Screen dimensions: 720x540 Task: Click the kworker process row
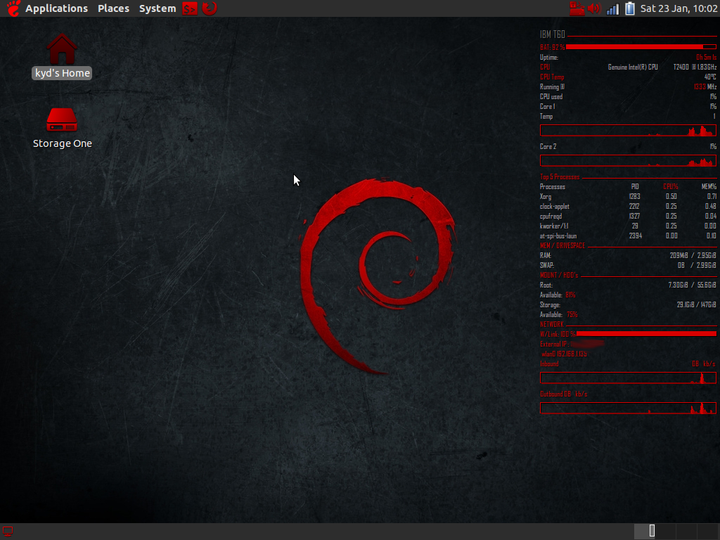coord(628,226)
